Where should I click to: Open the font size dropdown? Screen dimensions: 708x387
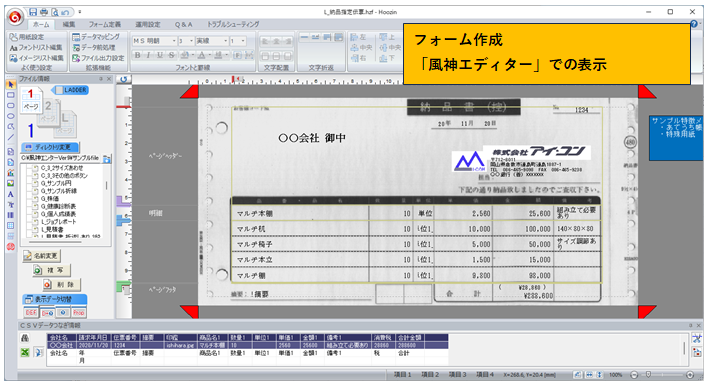186,41
